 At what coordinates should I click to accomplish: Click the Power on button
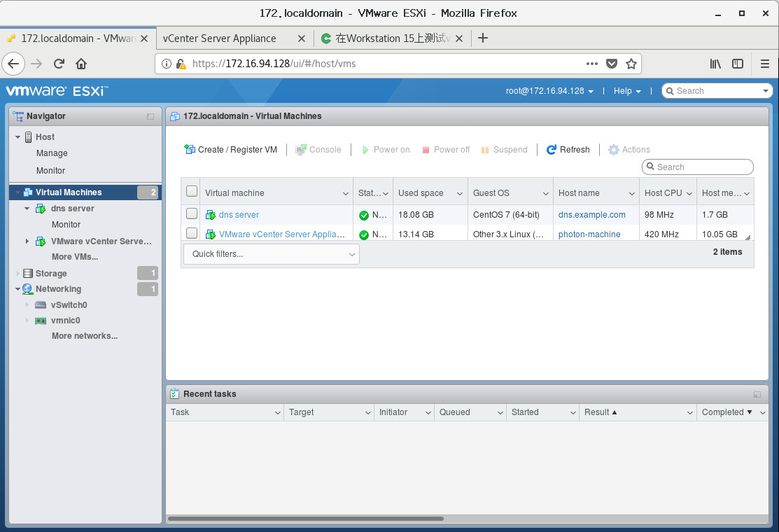point(386,150)
